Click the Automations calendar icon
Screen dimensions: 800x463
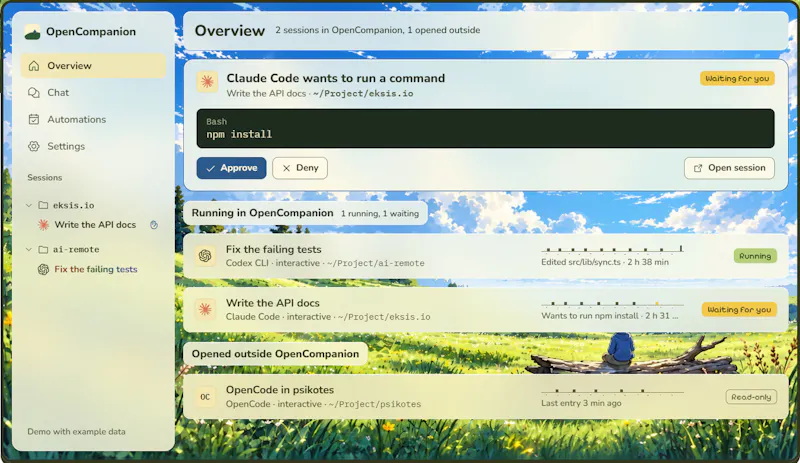[x=34, y=119]
